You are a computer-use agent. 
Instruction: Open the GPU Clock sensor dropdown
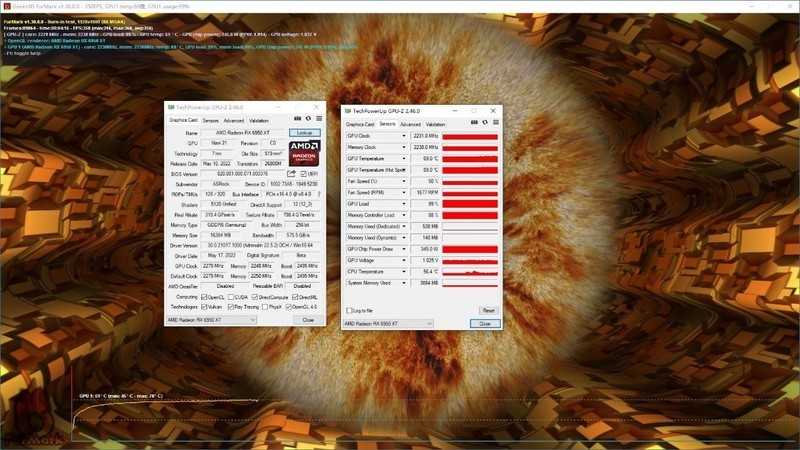[x=404, y=136]
